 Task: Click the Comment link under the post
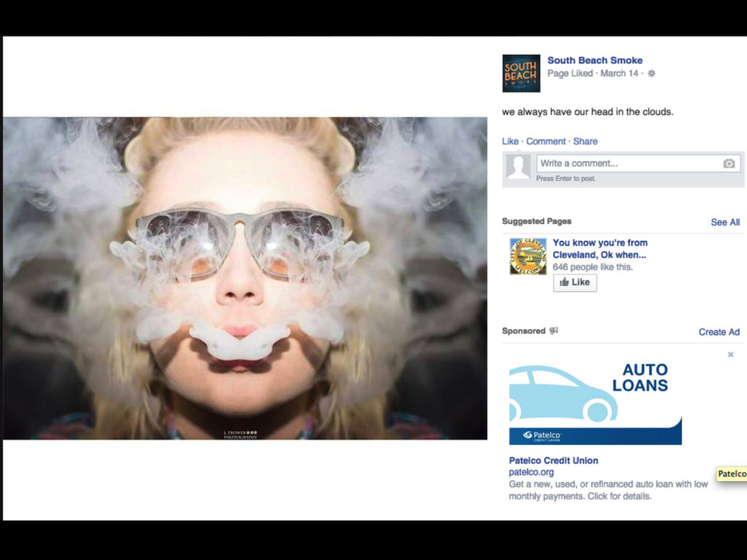[x=546, y=141]
